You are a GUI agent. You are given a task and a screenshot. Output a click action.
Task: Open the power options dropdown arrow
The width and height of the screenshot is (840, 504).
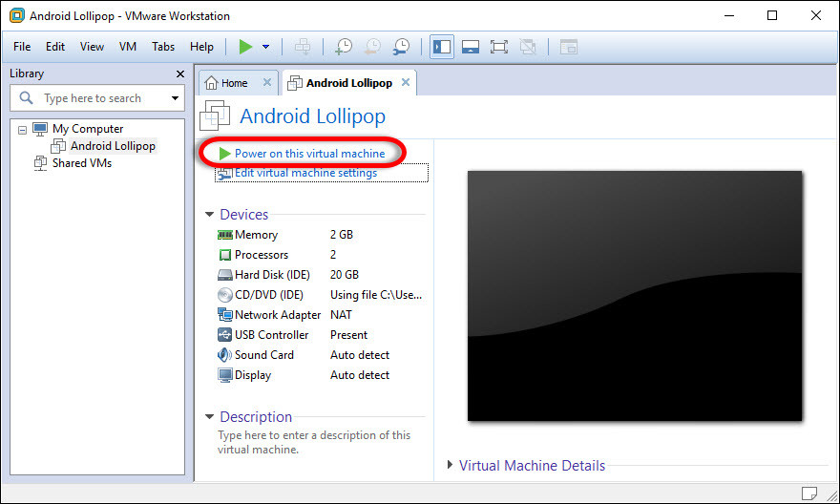(265, 47)
